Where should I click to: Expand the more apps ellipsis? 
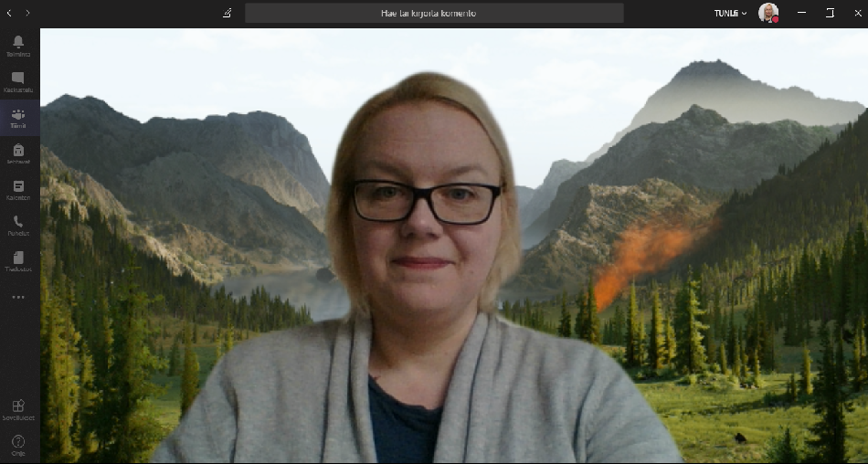tap(18, 297)
